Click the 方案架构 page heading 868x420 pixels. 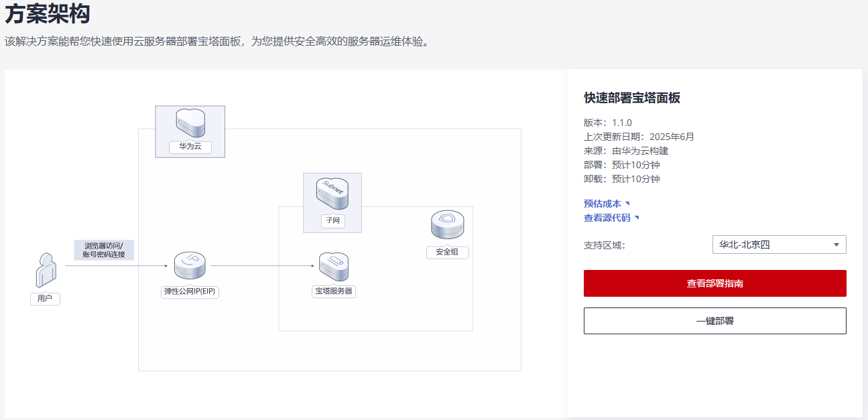[x=48, y=13]
